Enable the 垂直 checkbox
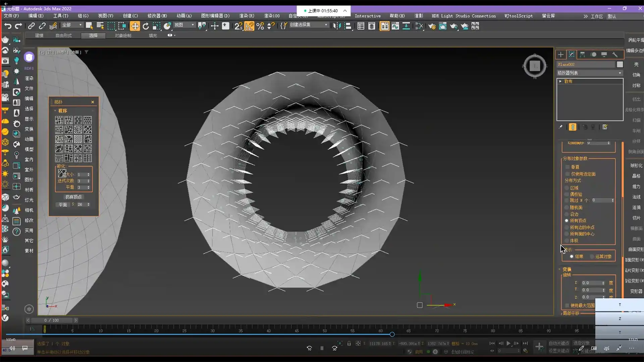Screen dimensions: 644x362 point(568,167)
